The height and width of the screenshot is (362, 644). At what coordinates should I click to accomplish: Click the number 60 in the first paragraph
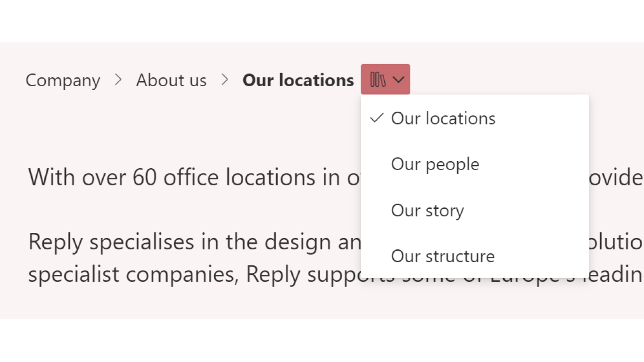pyautogui.click(x=144, y=178)
